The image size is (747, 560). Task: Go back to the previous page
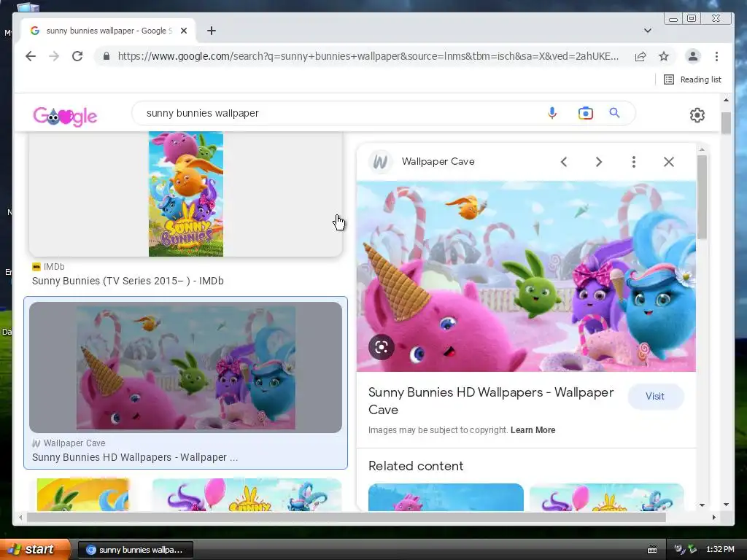tap(31, 56)
